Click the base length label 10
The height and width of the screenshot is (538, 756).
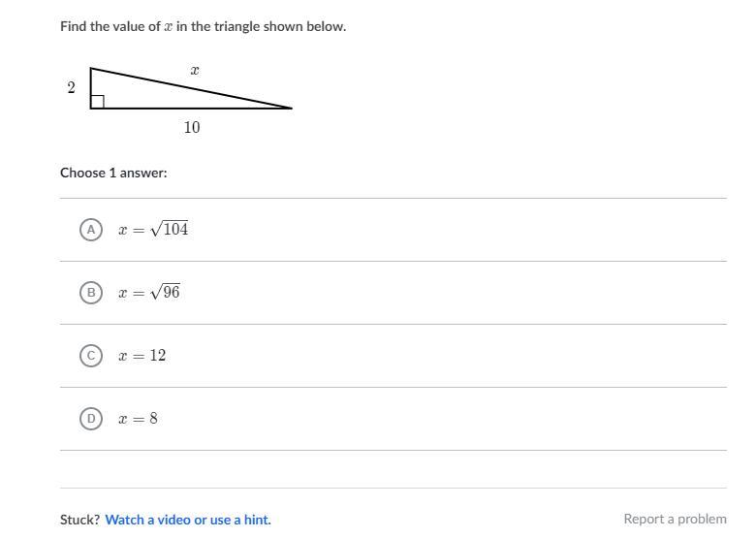pyautogui.click(x=192, y=127)
